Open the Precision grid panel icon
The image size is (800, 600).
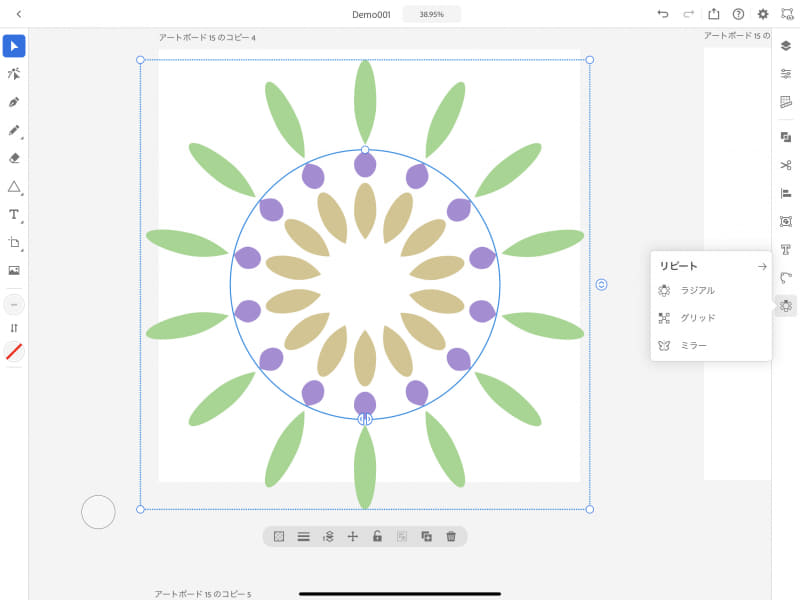pyautogui.click(x=786, y=102)
